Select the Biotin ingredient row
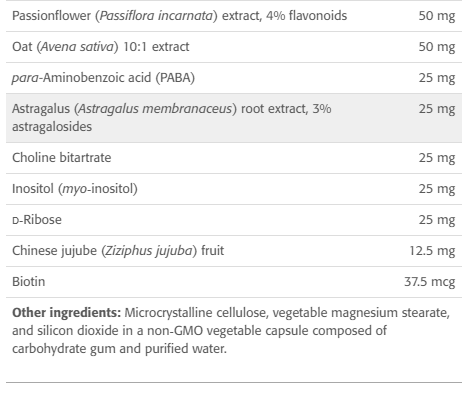The image size is (468, 395). point(234,282)
